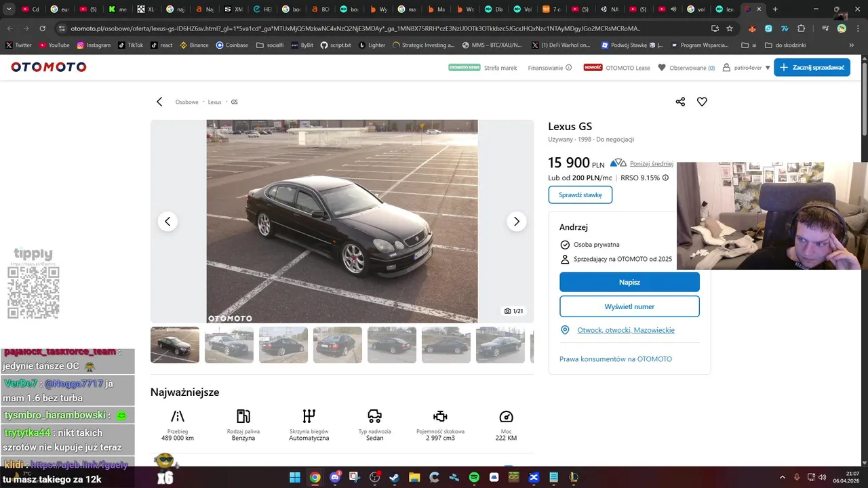Open Steam from the taskbar
This screenshot has height=488, width=868.
(394, 477)
